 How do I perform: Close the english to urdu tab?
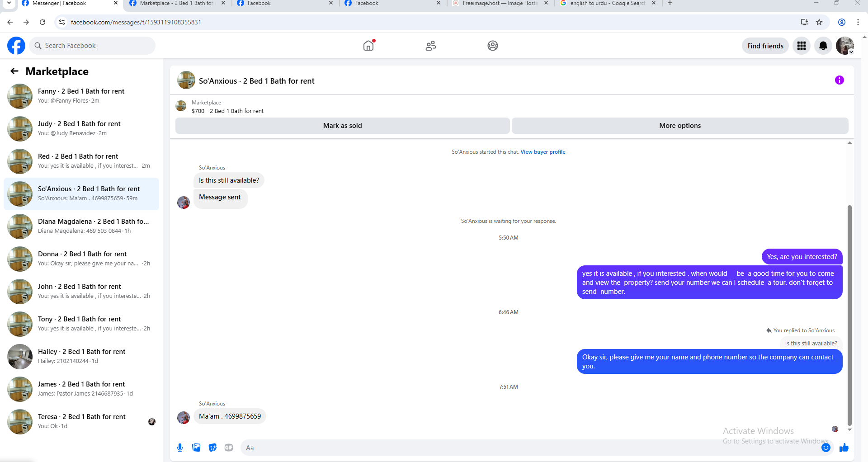[654, 3]
